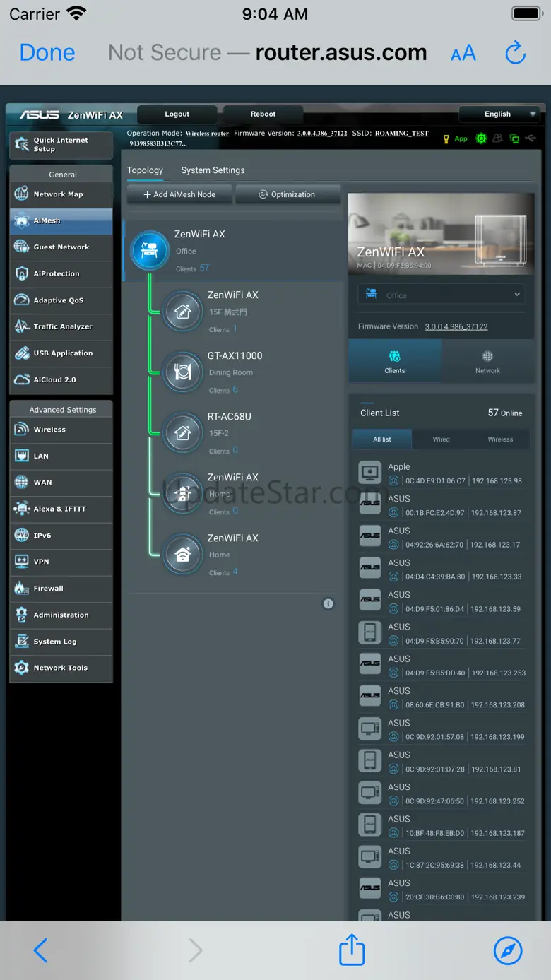Click Alexa & IFTTT icon
This screenshot has width=551, height=980.
pyautogui.click(x=22, y=509)
